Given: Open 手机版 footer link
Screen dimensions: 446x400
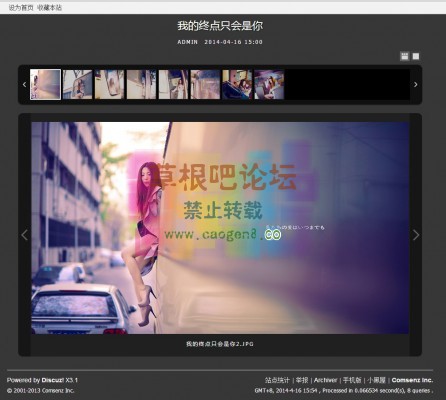Looking at the screenshot, I should (352, 380).
